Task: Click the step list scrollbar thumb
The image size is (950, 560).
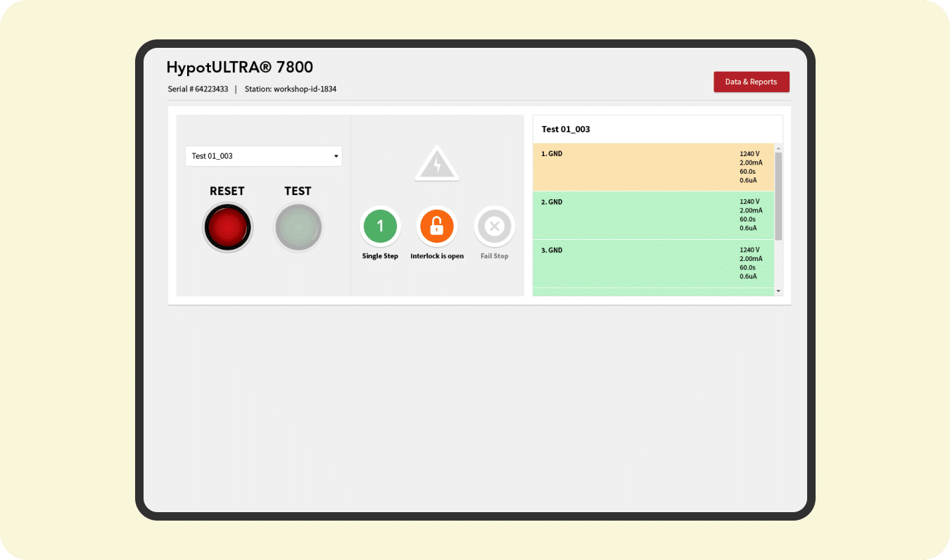Action: [x=778, y=196]
